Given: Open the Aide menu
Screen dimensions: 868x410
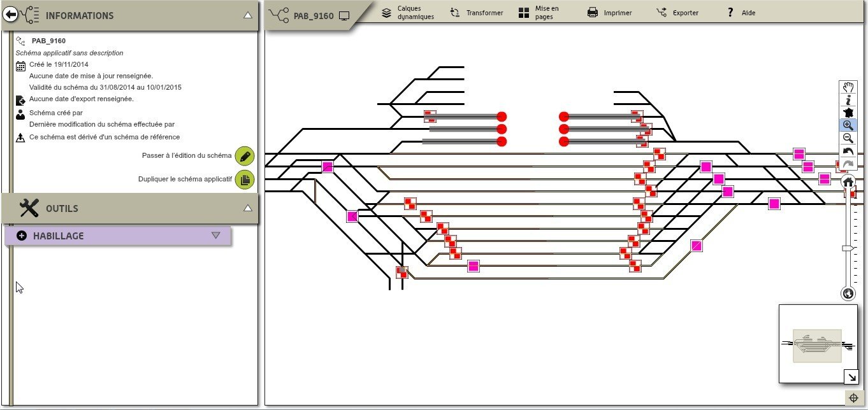Looking at the screenshot, I should pyautogui.click(x=741, y=13).
